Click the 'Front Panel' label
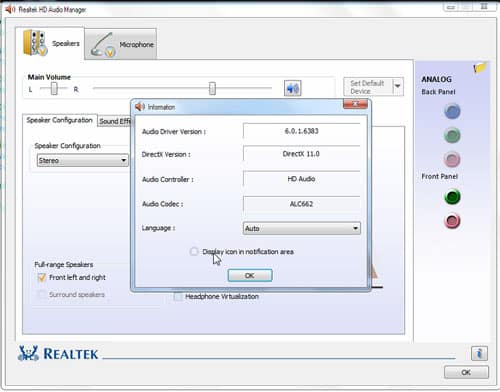This screenshot has width=500, height=392. click(439, 176)
